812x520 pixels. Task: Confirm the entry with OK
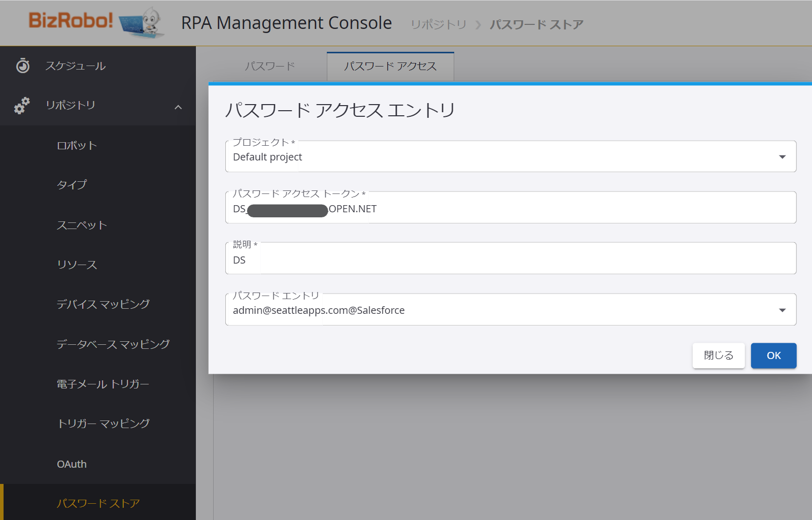(773, 355)
